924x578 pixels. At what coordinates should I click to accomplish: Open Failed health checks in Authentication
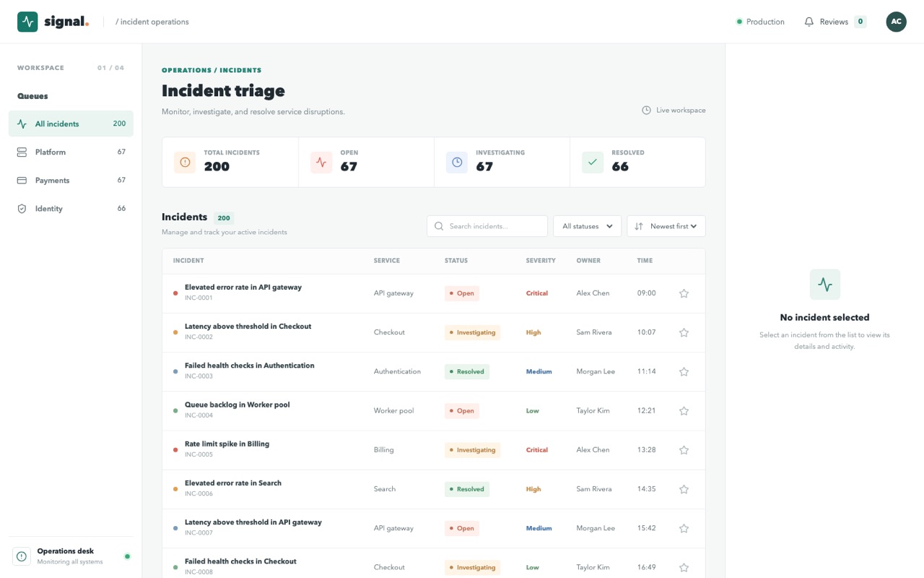(249, 366)
